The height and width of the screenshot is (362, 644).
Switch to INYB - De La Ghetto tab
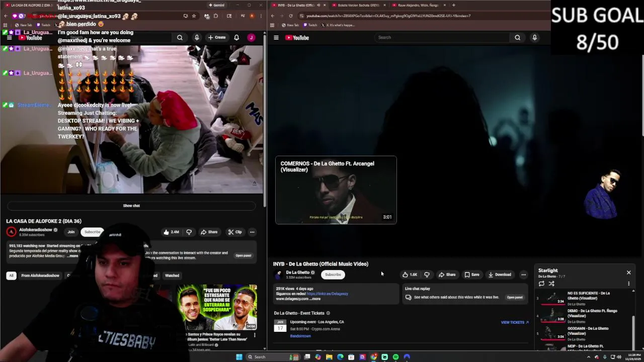298,5
